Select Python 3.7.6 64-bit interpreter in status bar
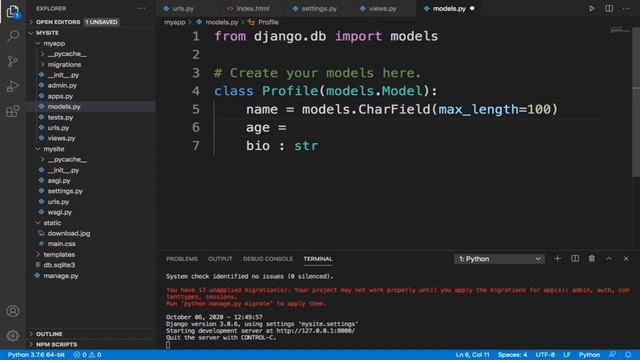This screenshot has height=360, width=640. tap(36, 355)
